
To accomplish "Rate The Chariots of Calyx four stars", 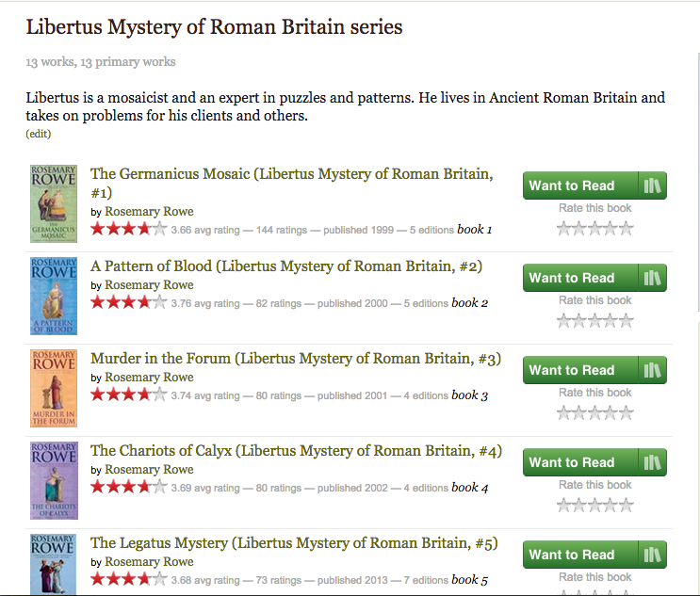I will click(x=610, y=505).
